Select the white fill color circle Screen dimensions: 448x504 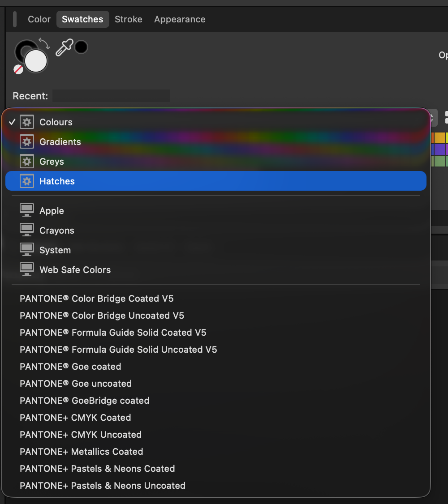click(x=36, y=61)
